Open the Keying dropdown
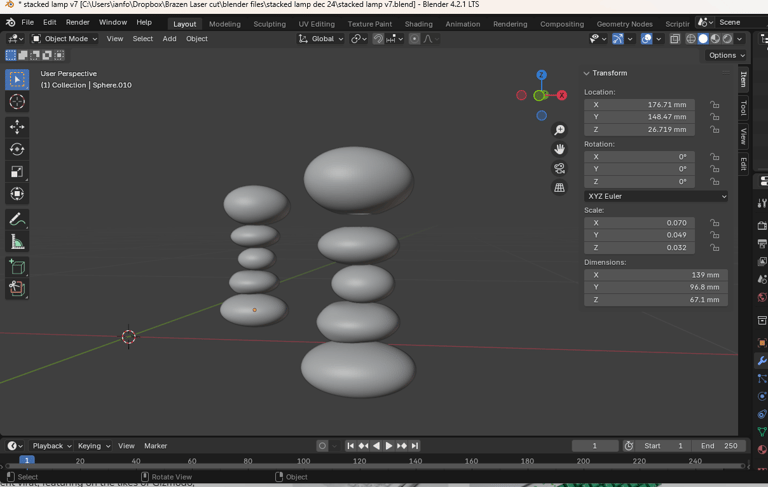This screenshot has height=487, width=768. pos(94,446)
